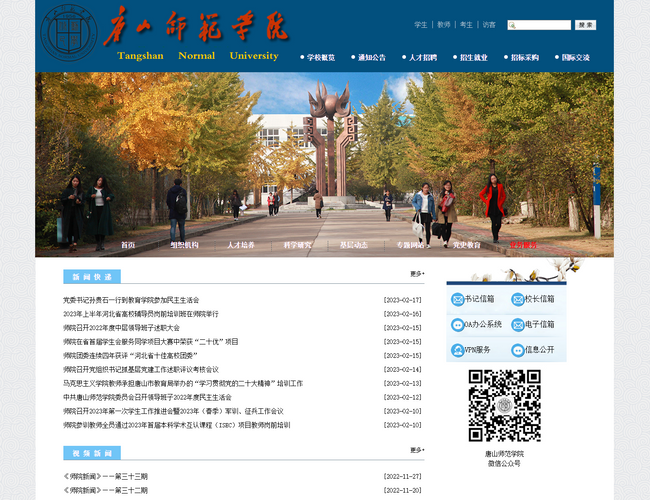
Task: Click the word "Tangshan" under the title
Action: point(140,56)
